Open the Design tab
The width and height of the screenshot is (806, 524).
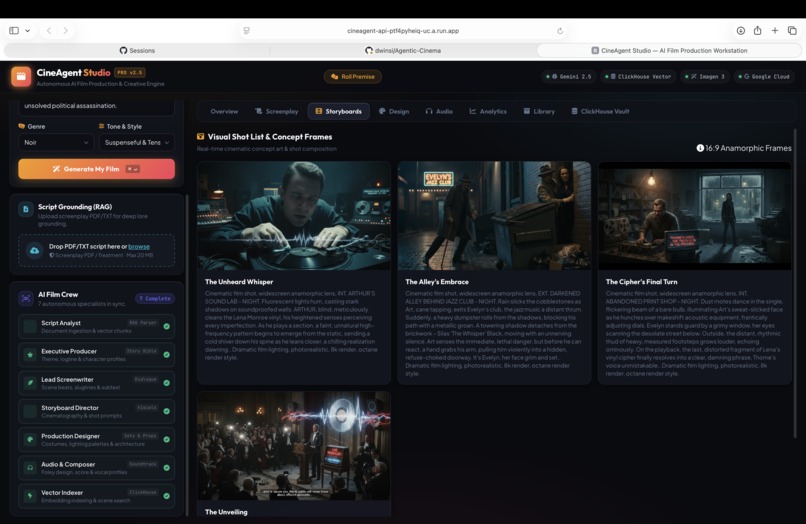[x=394, y=111]
